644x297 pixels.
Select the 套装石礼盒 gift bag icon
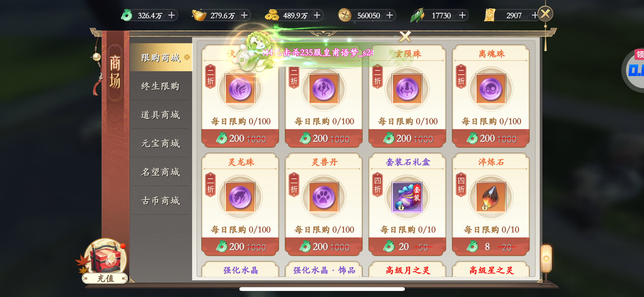tap(407, 197)
